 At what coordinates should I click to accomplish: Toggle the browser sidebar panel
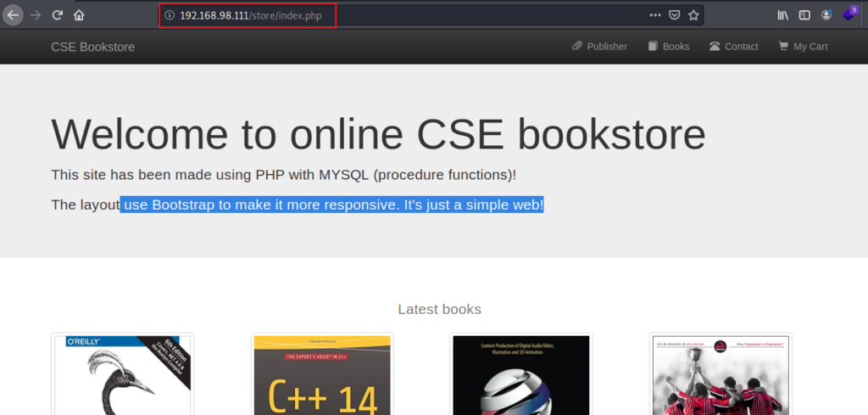click(x=804, y=15)
